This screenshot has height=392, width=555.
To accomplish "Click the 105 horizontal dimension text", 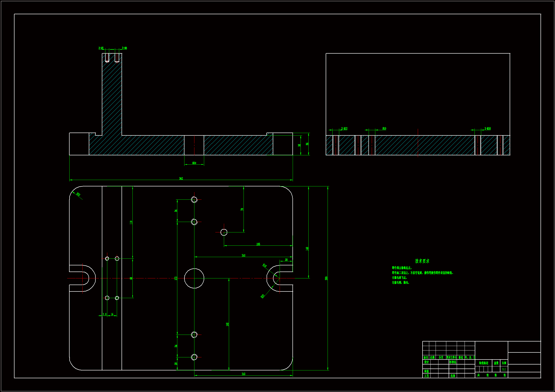I will click(x=258, y=244).
